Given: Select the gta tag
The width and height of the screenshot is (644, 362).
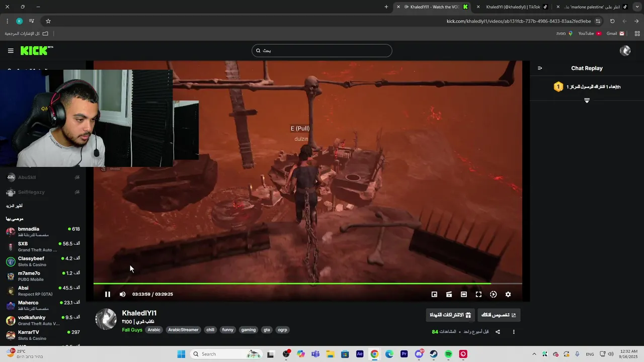Looking at the screenshot, I should pos(267,330).
